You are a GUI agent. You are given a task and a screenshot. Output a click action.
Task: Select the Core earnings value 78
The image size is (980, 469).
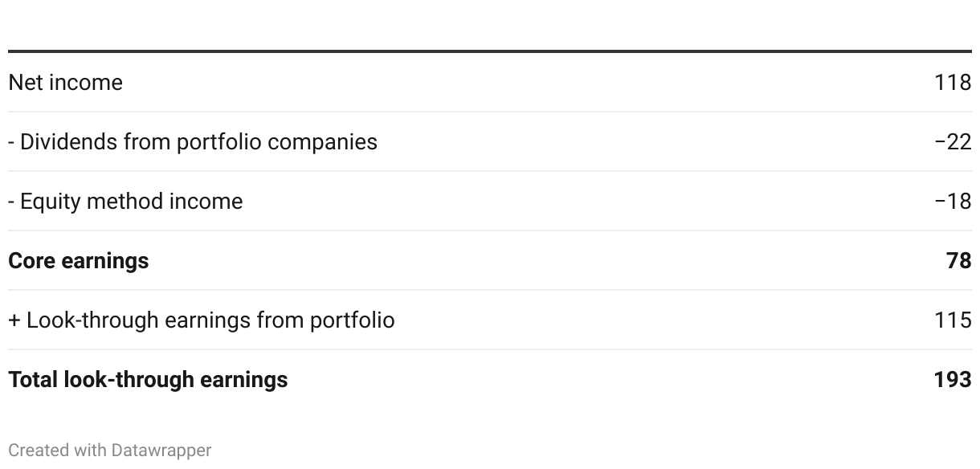pyautogui.click(x=959, y=261)
